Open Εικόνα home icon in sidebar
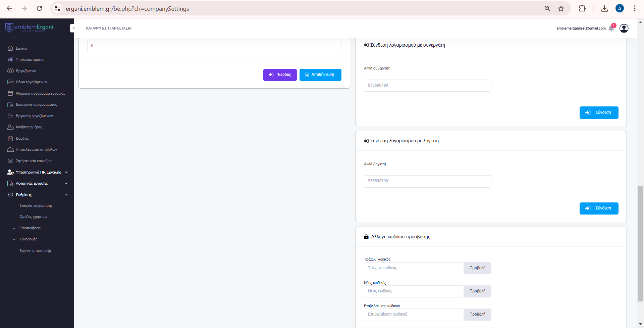The width and height of the screenshot is (644, 328). tap(10, 48)
